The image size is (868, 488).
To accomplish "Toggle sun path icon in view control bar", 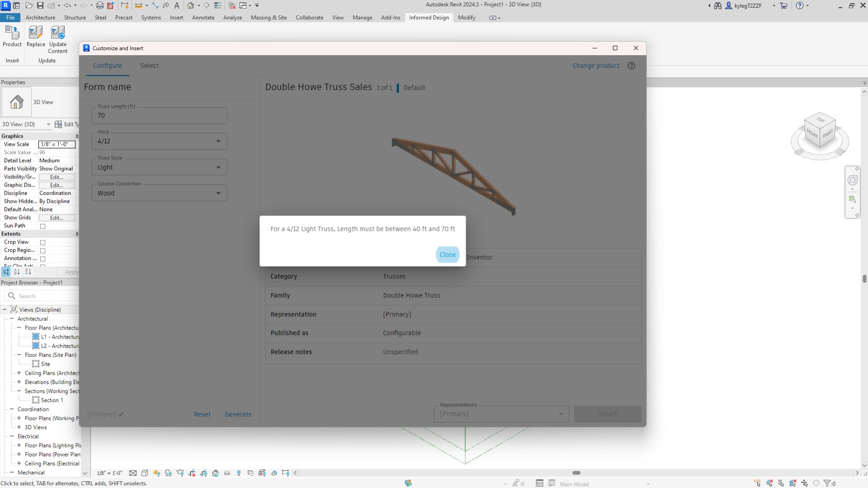I will point(156,473).
